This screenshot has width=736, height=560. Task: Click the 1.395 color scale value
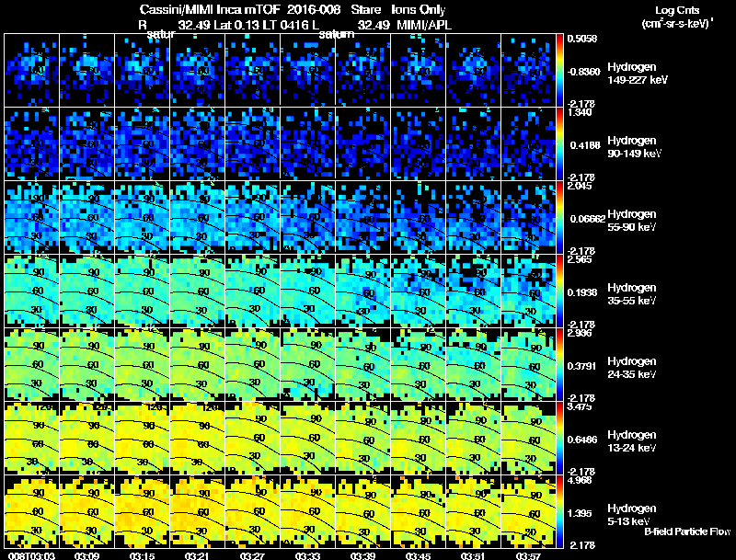coord(580,514)
